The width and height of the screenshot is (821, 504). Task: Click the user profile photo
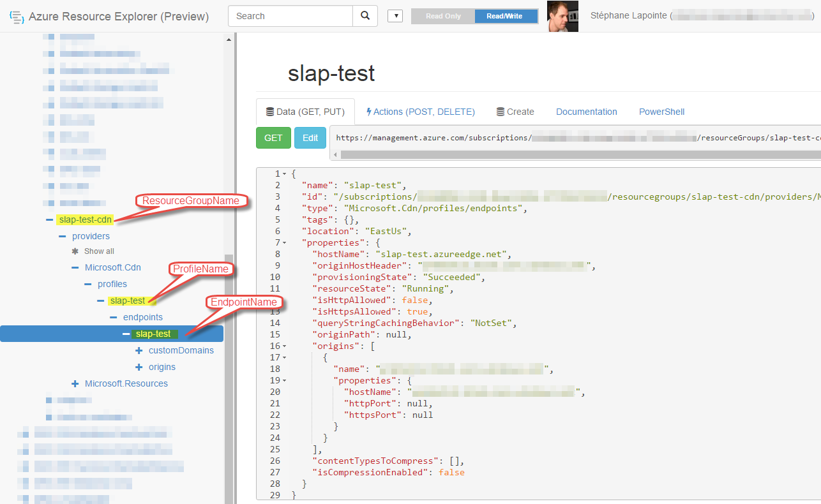tap(563, 16)
